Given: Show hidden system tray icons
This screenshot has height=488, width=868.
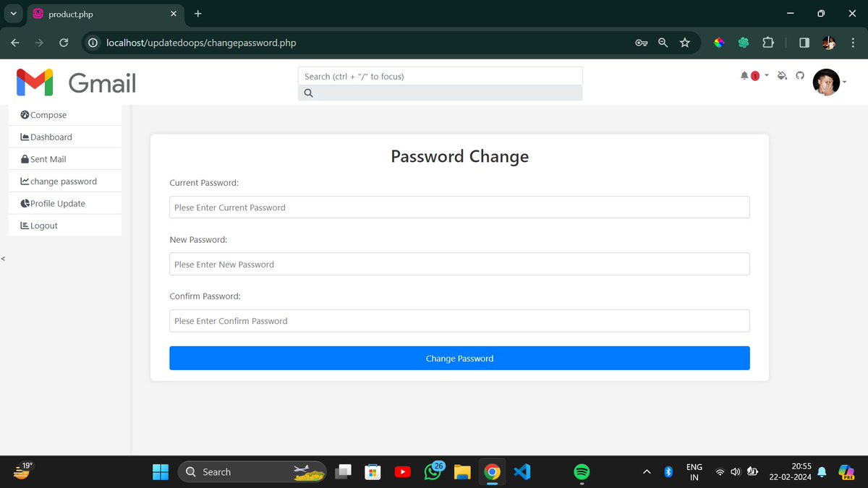Looking at the screenshot, I should click(x=647, y=472).
